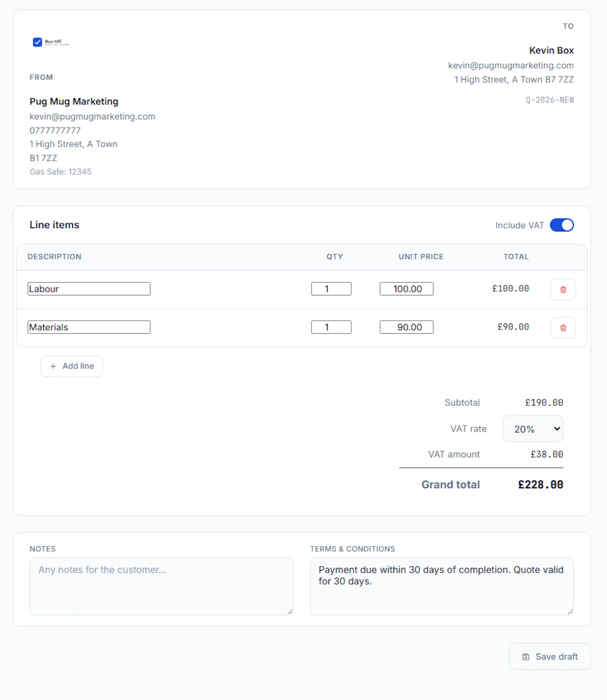The width and height of the screenshot is (607, 700).
Task: Edit the Labour description field
Action: pos(89,289)
